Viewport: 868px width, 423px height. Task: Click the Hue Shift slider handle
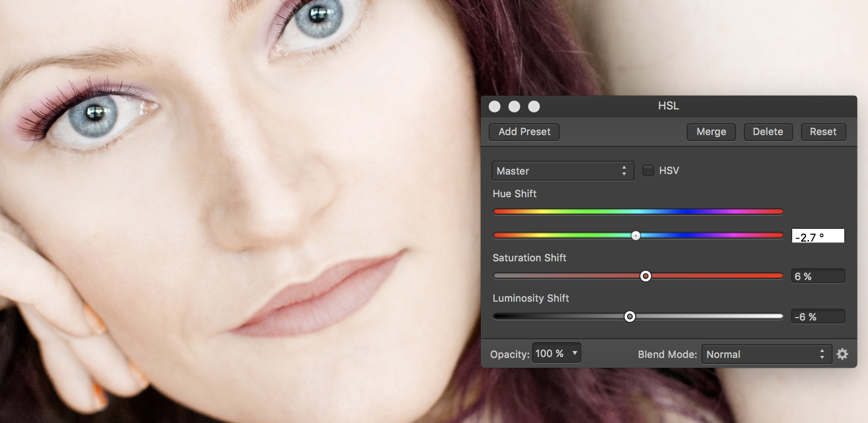coord(636,236)
